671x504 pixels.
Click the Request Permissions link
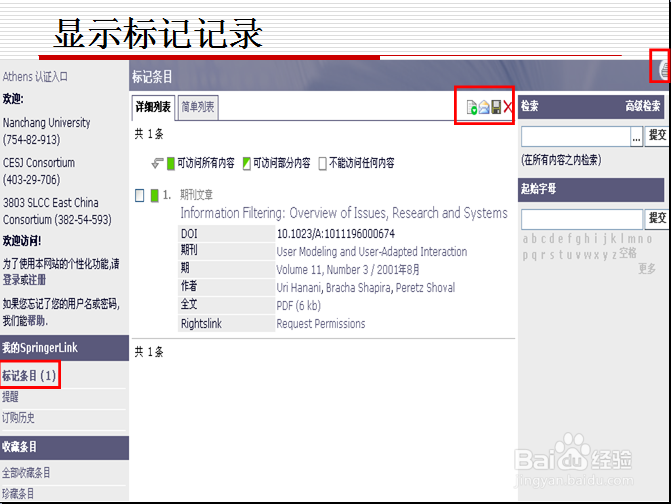(x=321, y=323)
